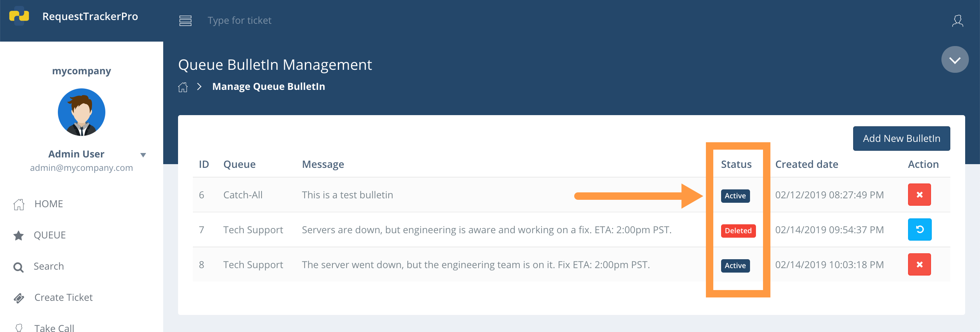Click the Active status badge for bulletin 6

tap(734, 196)
